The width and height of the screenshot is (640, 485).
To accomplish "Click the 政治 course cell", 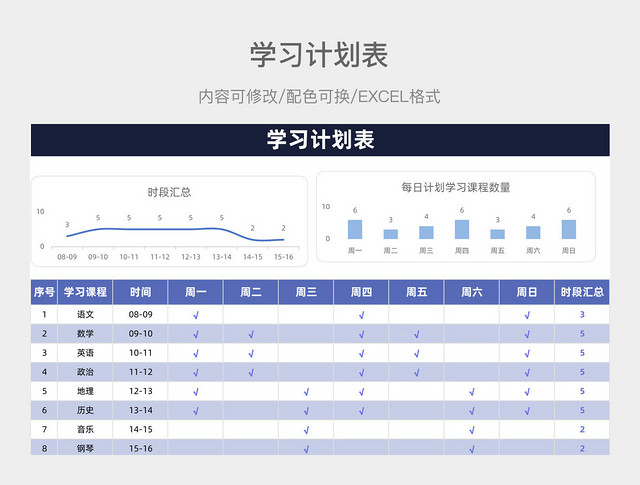I will 85,372.
